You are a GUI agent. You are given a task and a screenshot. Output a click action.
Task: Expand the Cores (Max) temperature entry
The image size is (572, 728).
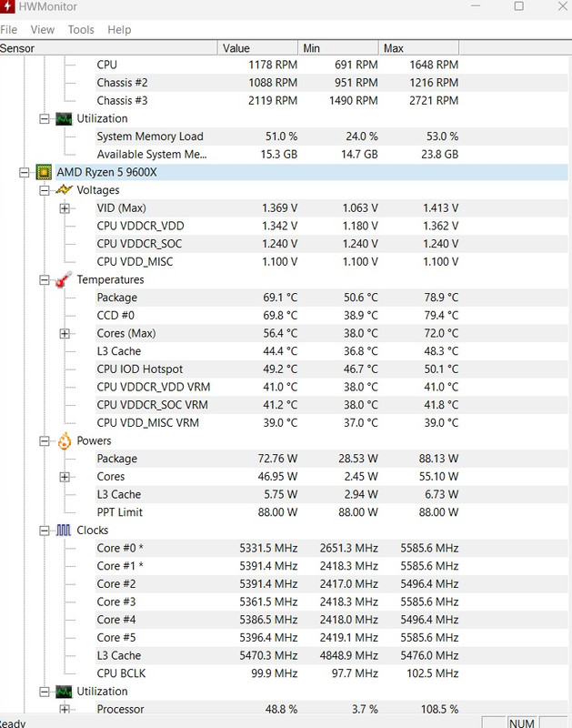[65, 334]
